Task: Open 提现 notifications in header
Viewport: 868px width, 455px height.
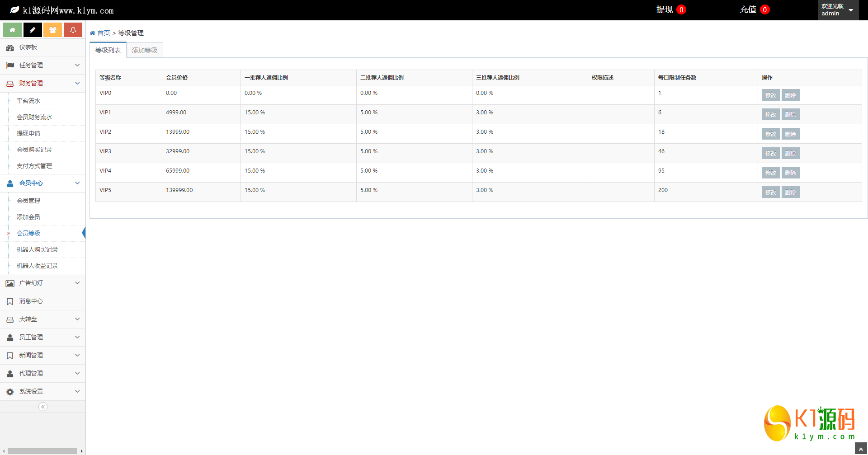Action: pos(671,9)
